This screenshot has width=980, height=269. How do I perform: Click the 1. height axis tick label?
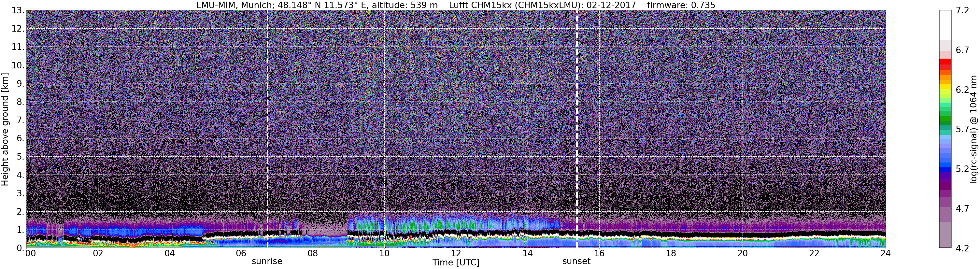click(20, 230)
